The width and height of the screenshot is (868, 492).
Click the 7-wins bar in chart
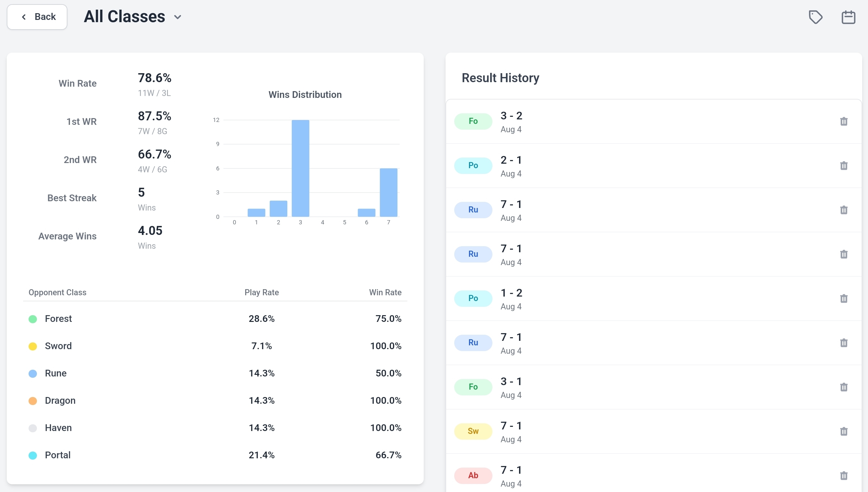(388, 193)
